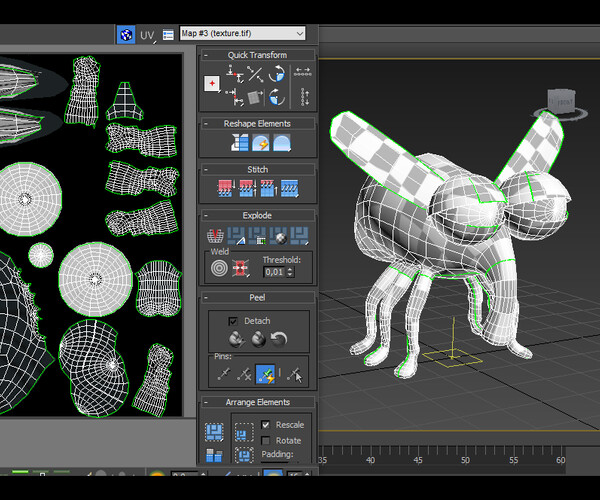Click the Quick Peel icon
This screenshot has height=500, width=600.
pyautogui.click(x=236, y=340)
